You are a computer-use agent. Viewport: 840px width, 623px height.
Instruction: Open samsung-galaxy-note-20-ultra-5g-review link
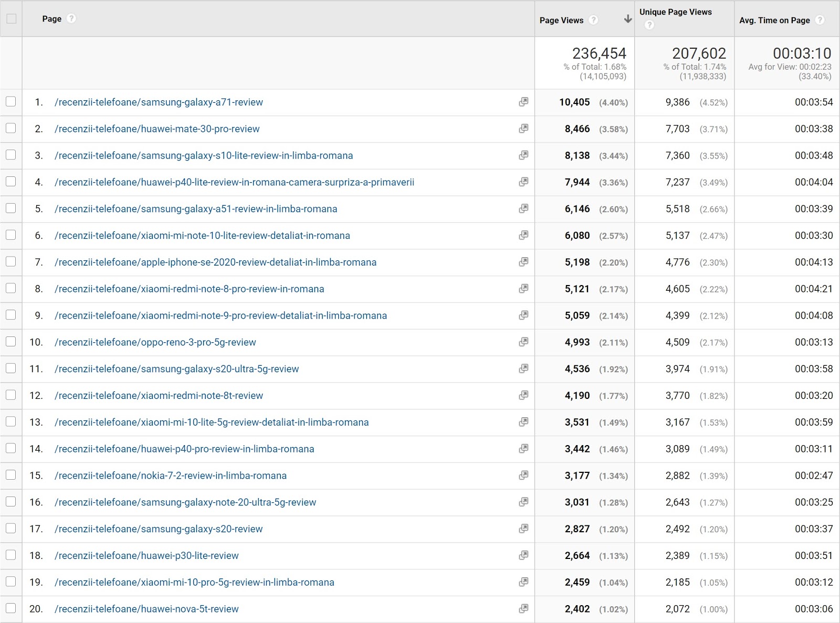tap(185, 503)
